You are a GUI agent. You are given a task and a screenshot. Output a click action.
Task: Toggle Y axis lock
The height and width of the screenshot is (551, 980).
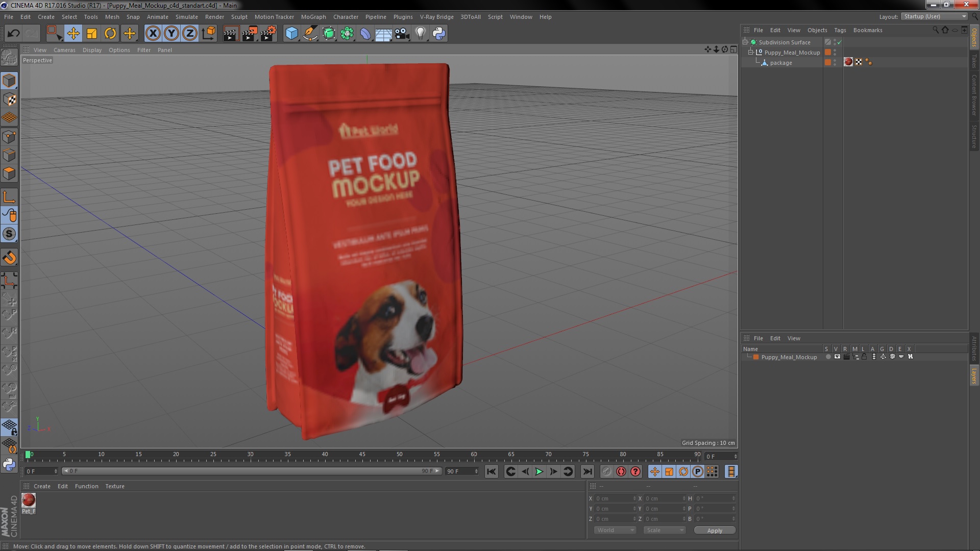pyautogui.click(x=171, y=34)
